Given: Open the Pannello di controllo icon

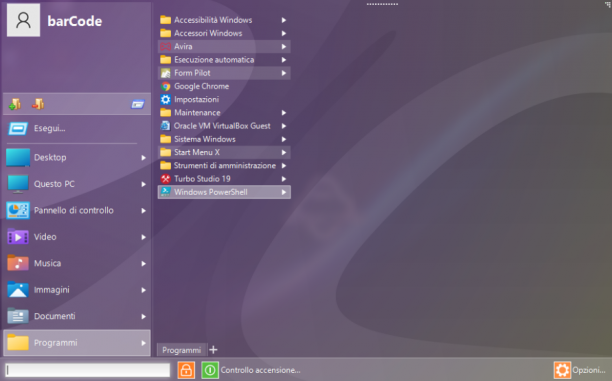Looking at the screenshot, I should 18,210.
